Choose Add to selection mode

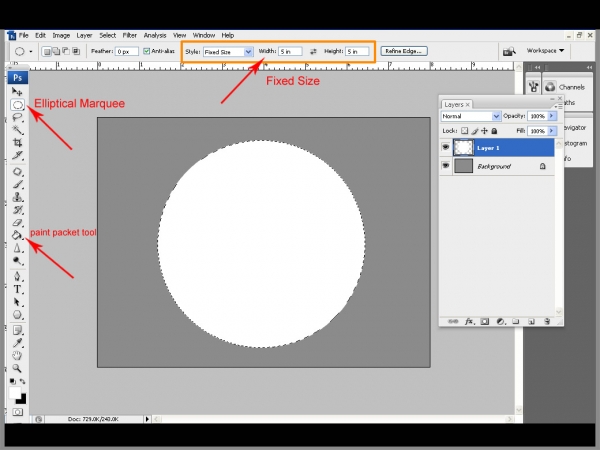56,51
